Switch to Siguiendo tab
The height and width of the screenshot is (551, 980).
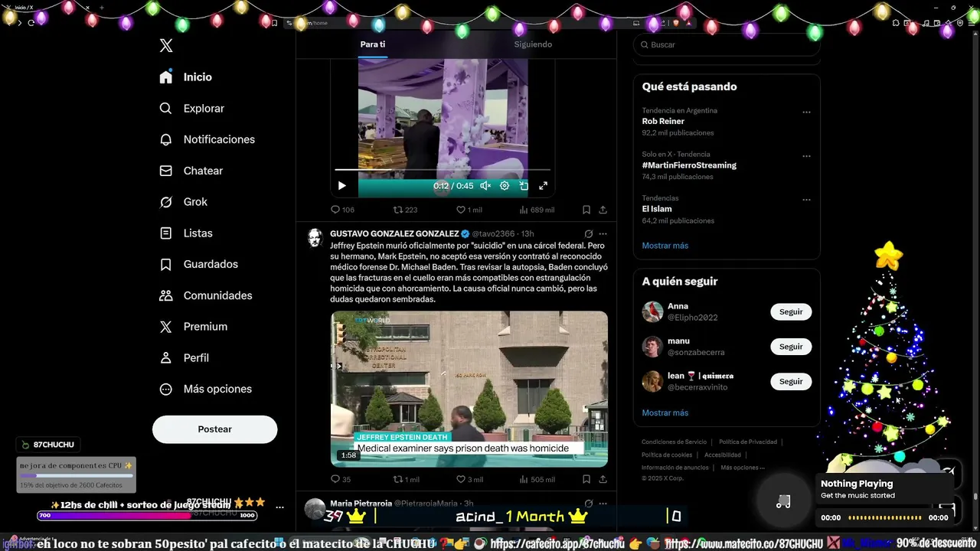coord(533,44)
